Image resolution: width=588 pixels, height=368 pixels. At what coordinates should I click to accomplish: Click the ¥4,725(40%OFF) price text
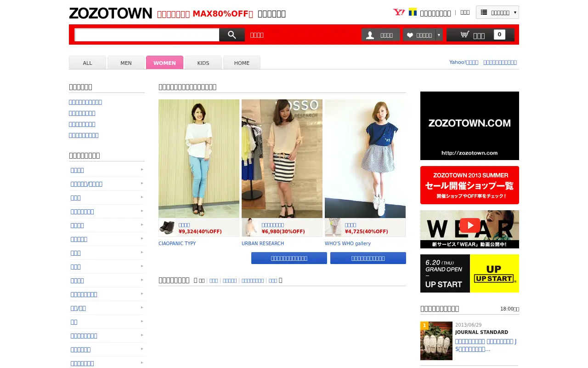click(367, 231)
